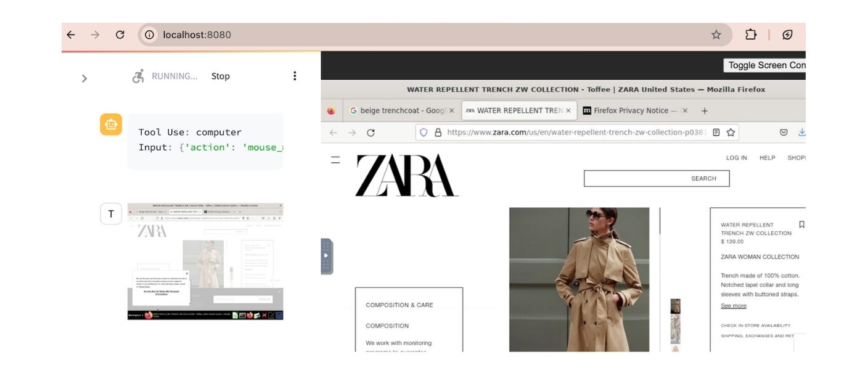
Task: Click the T user avatar
Action: tap(110, 214)
